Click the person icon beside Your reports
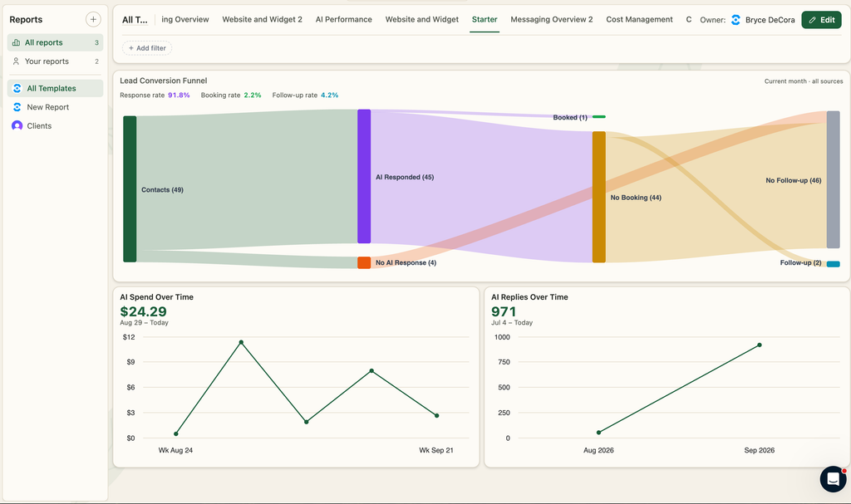Screen dimensions: 851x504 (17, 61)
